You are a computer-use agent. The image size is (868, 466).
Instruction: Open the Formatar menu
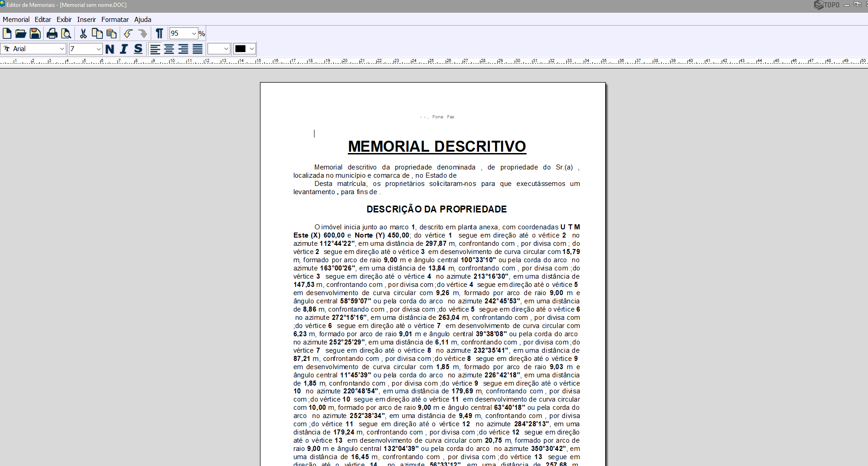(x=115, y=19)
